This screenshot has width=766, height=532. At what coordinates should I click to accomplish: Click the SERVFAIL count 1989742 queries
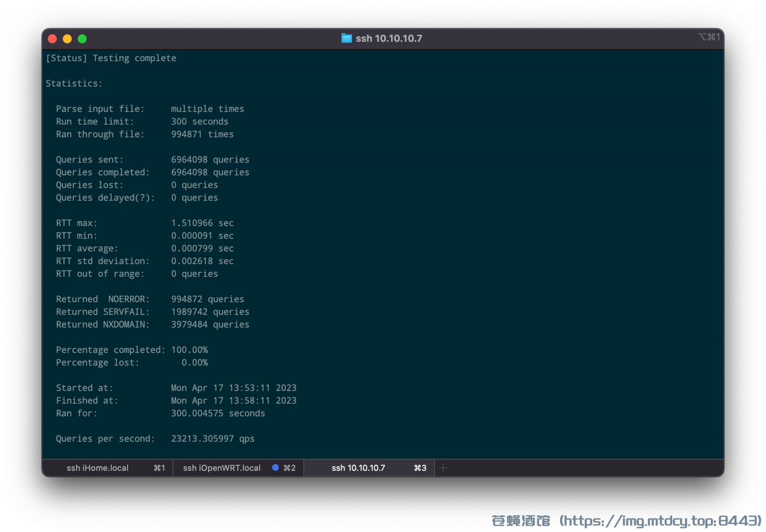210,312
